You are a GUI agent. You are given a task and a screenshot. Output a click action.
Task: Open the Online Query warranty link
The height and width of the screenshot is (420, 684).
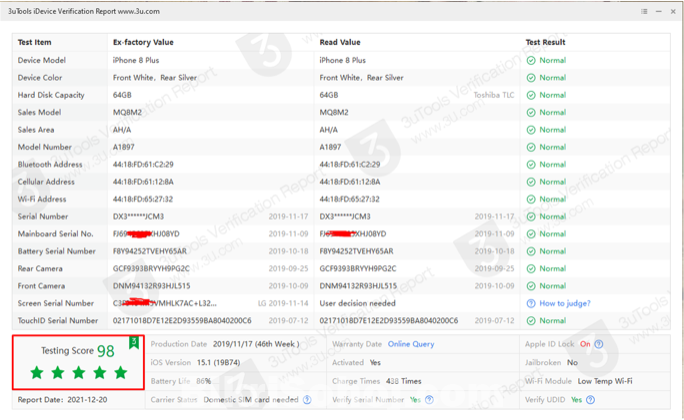coord(411,344)
